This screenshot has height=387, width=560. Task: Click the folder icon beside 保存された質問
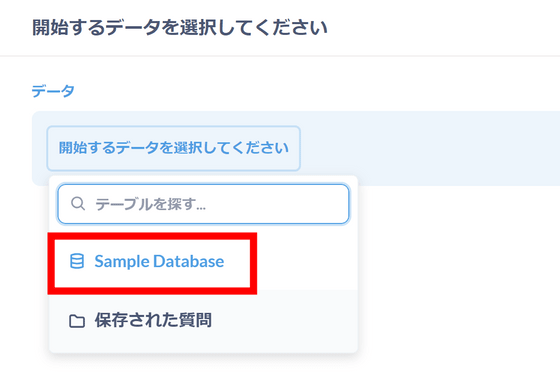[x=77, y=321]
